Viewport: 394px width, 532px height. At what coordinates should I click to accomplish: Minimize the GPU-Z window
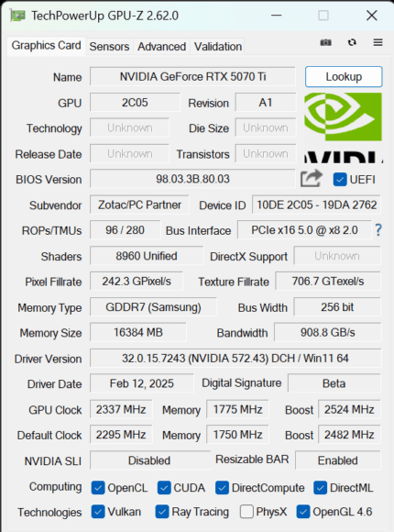pos(277,16)
